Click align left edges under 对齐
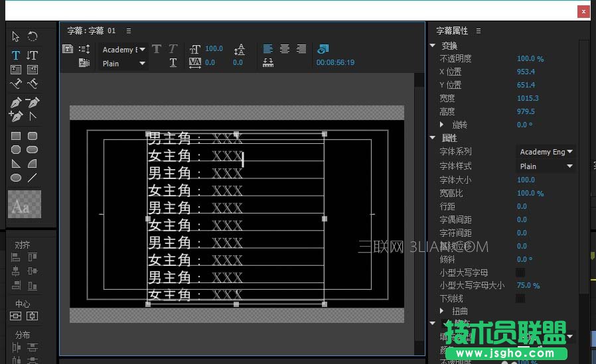 click(x=15, y=257)
